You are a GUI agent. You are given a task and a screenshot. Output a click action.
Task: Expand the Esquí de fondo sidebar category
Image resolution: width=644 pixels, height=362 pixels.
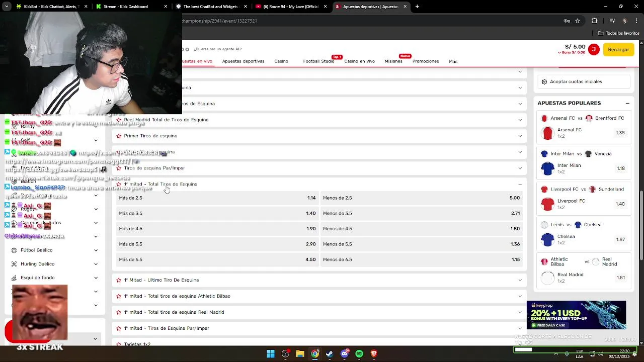pyautogui.click(x=96, y=278)
